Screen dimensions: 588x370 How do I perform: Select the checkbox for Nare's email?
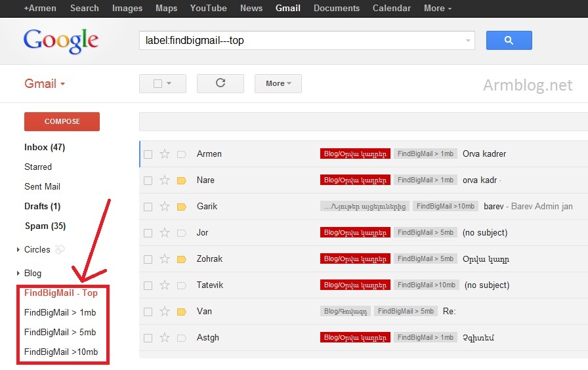coord(148,180)
